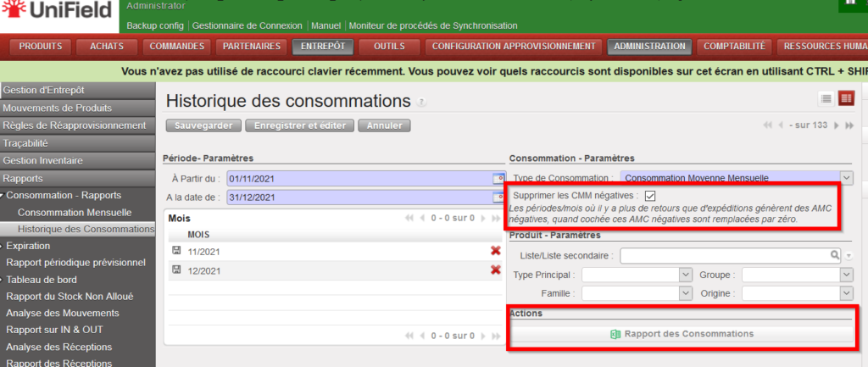Screen dimensions: 868x367
Task: Open the Manuel link
Action: click(x=325, y=25)
